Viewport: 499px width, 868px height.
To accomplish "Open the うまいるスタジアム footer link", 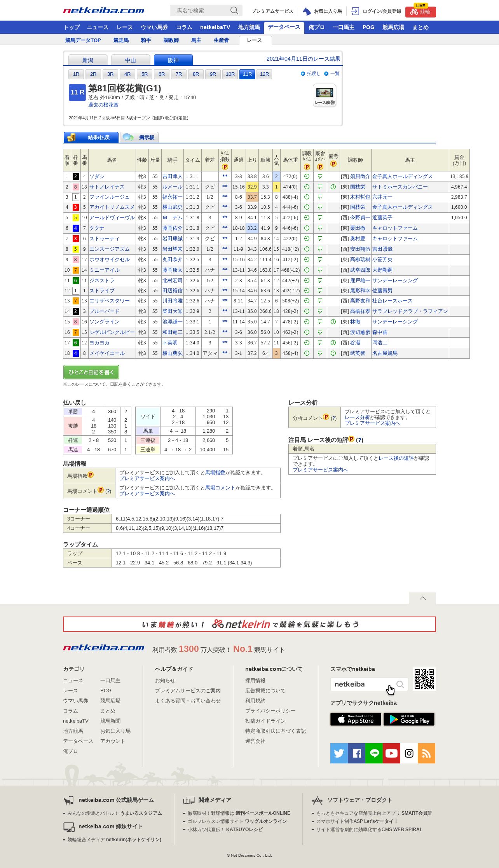I will coord(141,813).
